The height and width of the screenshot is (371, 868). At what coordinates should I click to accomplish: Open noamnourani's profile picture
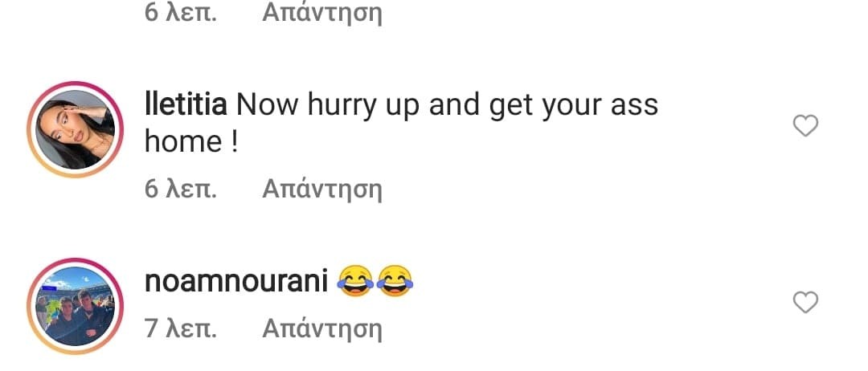pos(76,306)
